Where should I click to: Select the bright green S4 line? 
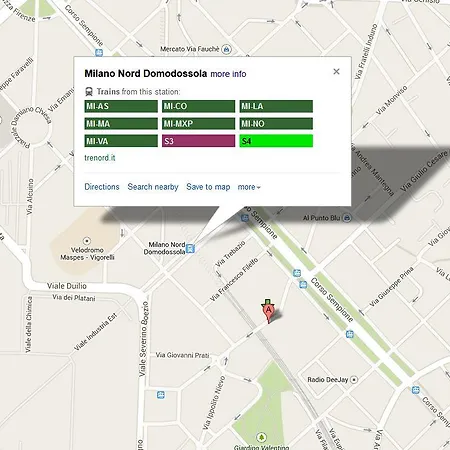point(276,141)
